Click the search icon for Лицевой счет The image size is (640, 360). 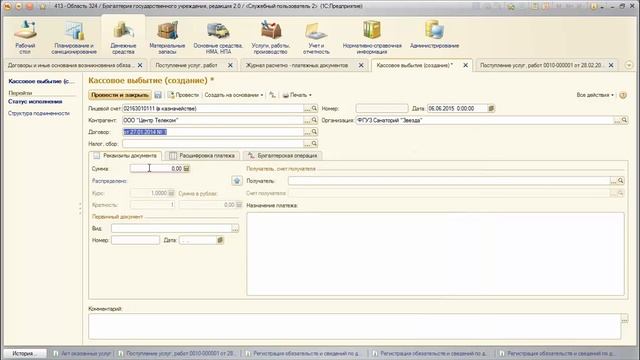pos(314,109)
